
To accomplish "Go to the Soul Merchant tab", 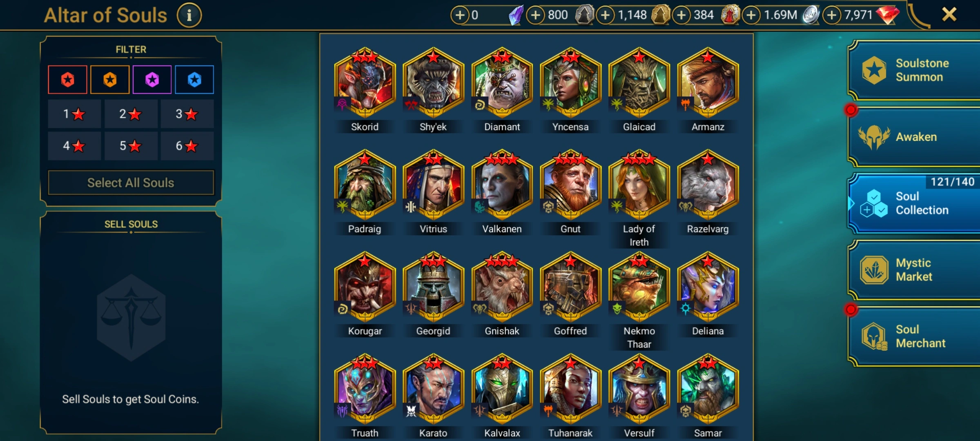I will point(915,336).
